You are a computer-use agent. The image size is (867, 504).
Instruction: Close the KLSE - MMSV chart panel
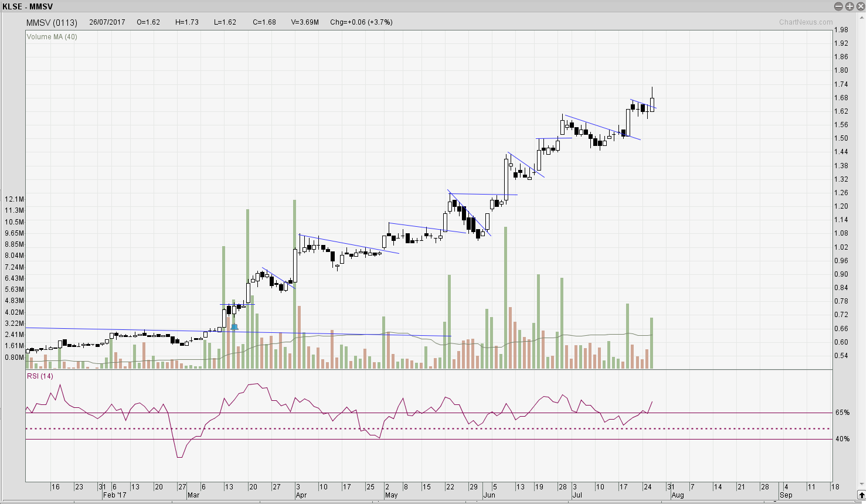[860, 6]
